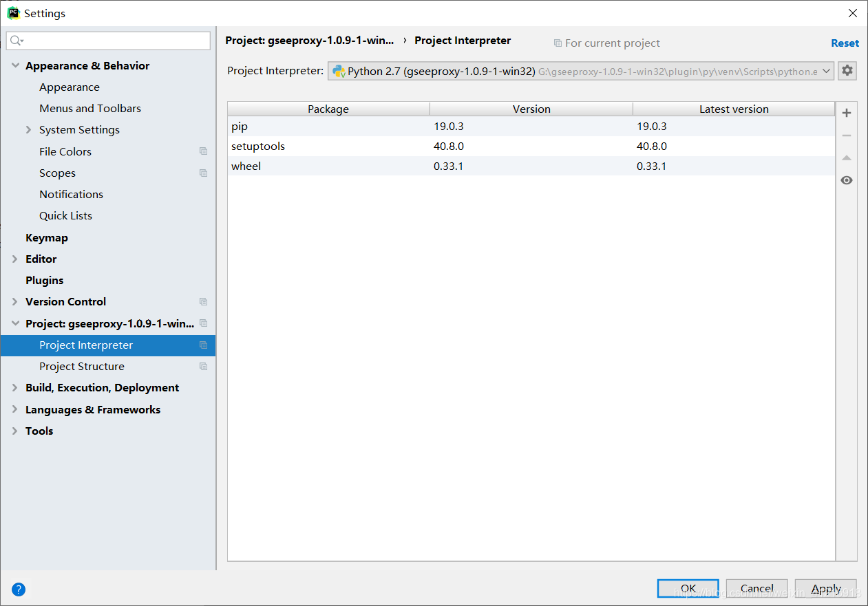
Task: Open help via the question mark icon
Action: point(19,589)
